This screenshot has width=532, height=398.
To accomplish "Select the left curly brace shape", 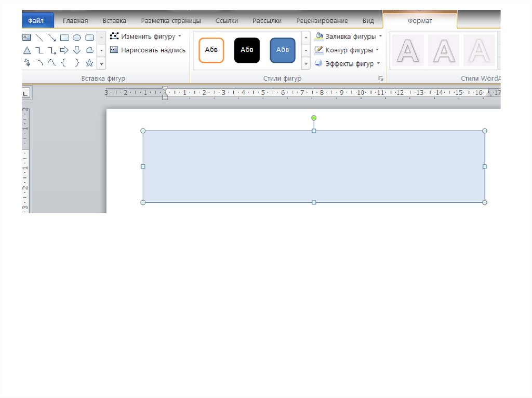I will (x=64, y=63).
